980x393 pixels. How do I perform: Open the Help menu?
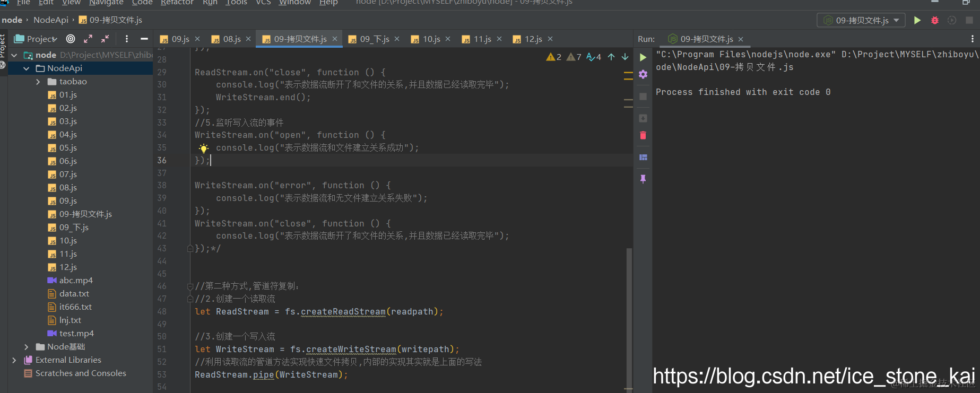(x=328, y=3)
